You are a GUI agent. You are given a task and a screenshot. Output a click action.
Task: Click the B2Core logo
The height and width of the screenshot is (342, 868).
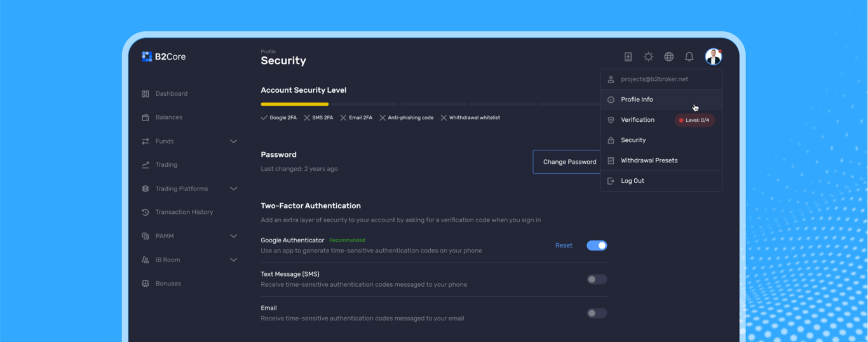point(163,56)
